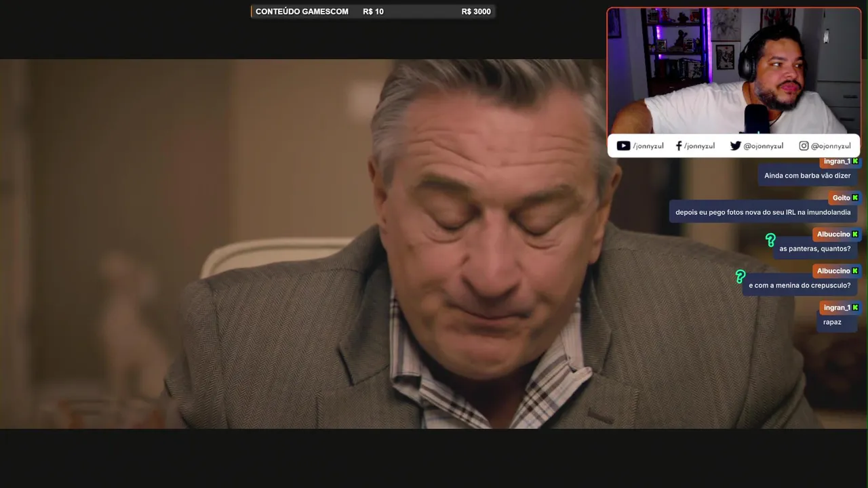
Task: Click badge next to Albuccino above 'menina do crepusculo'
Action: pyautogui.click(x=855, y=271)
